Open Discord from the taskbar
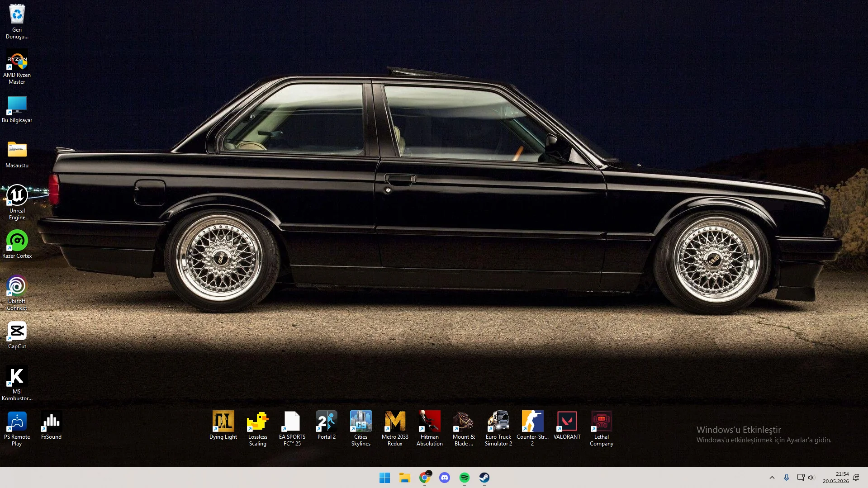The image size is (868, 488). pos(444,478)
